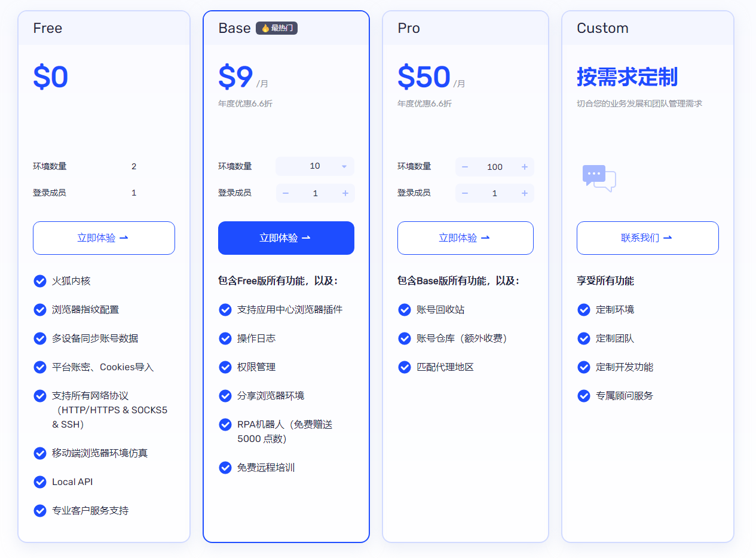The image size is (756, 558).
Task: Decrease Base plan 登录成员 with minus button
Action: click(x=286, y=193)
